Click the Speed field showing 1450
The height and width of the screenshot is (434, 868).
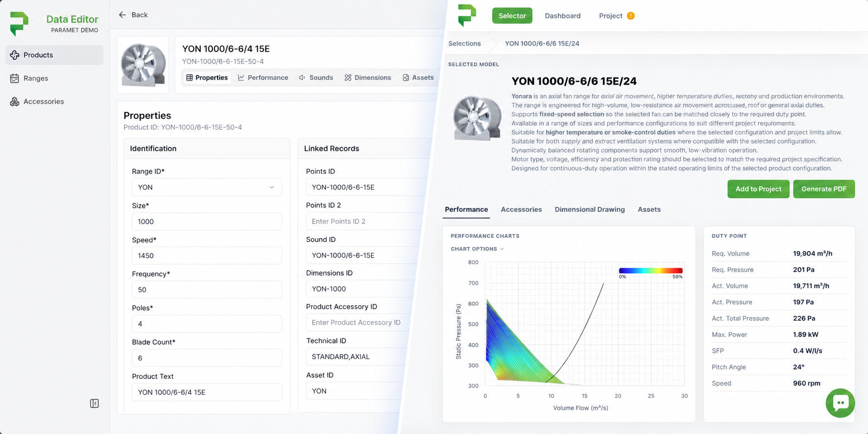(206, 255)
